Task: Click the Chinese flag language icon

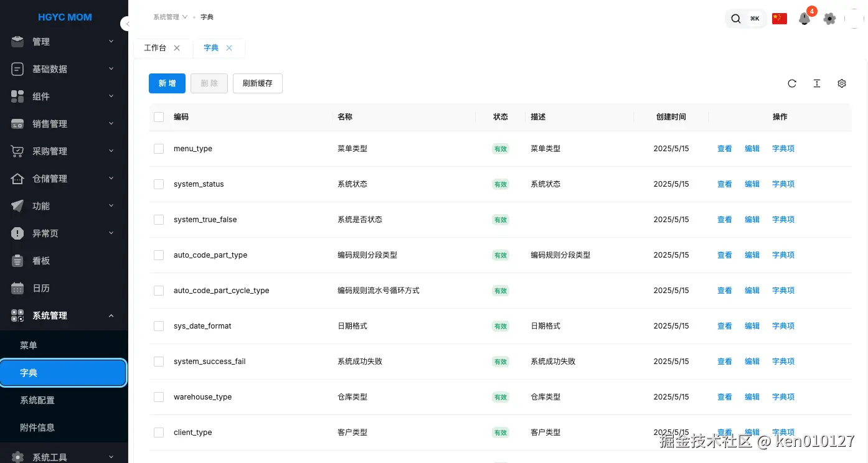Action: (x=779, y=19)
